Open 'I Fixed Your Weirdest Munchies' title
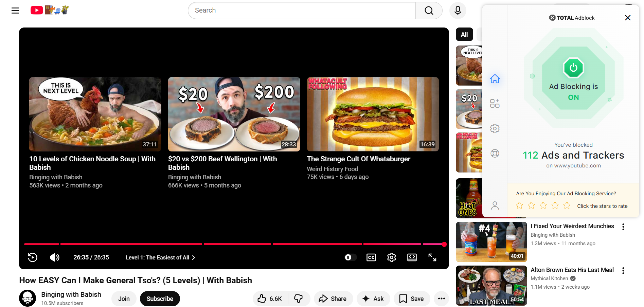644x307 pixels. point(572,226)
